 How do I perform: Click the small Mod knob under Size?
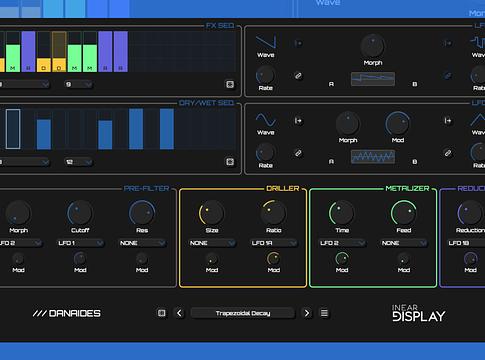[x=212, y=259]
